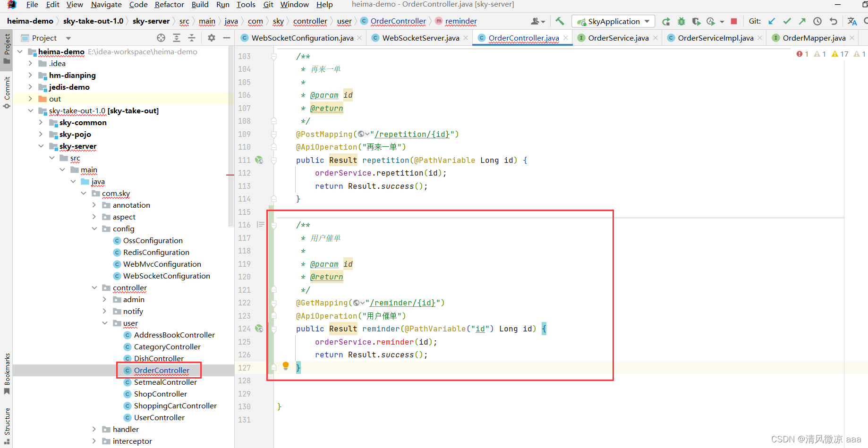
Task: Click gutter web endpoint icon on line 111
Action: pos(259,160)
